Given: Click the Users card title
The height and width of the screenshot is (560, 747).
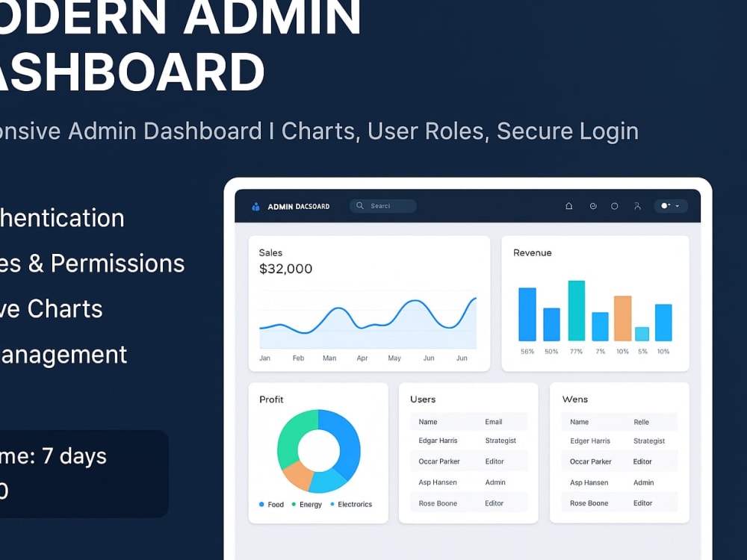Looking at the screenshot, I should point(423,399).
